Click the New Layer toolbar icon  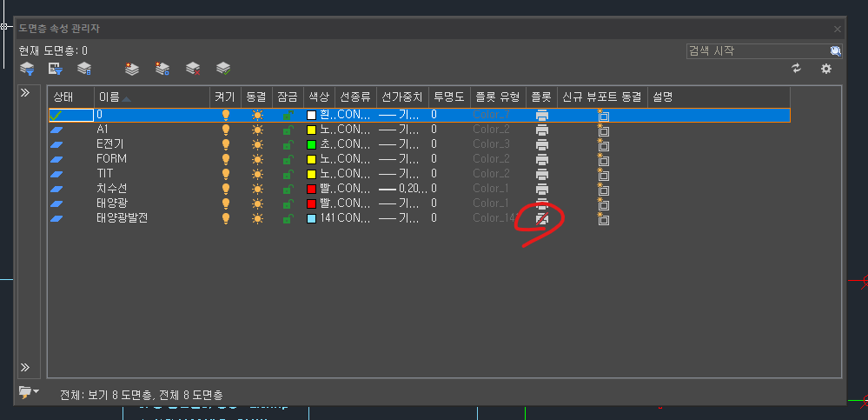pos(132,69)
